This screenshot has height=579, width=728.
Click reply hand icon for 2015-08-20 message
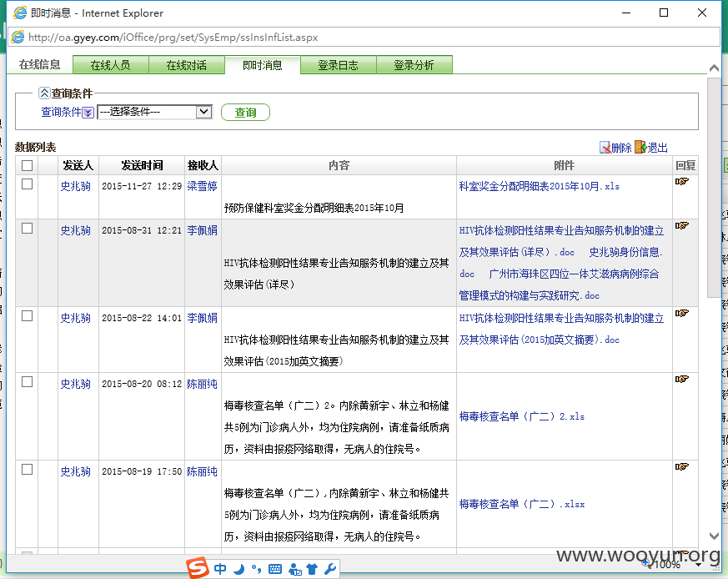[x=681, y=379]
